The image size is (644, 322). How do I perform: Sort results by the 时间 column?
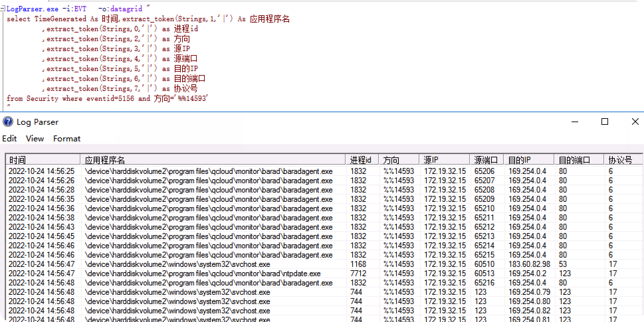coord(43,160)
